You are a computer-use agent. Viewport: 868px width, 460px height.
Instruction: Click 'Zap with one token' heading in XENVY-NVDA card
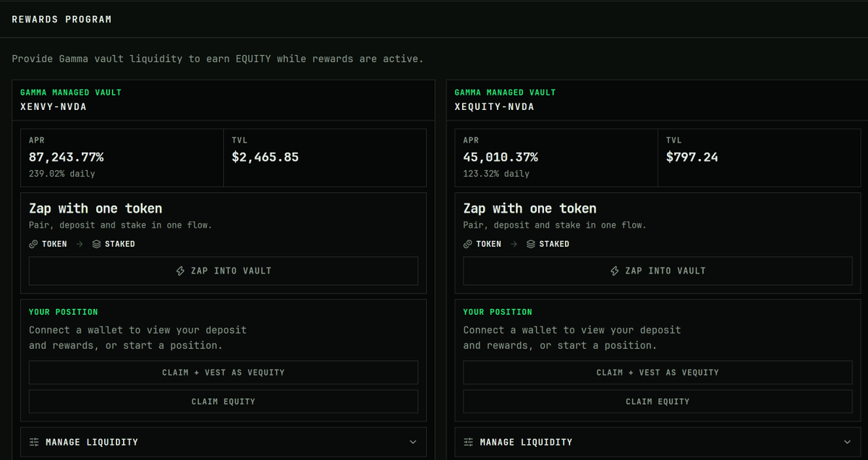[x=95, y=208]
